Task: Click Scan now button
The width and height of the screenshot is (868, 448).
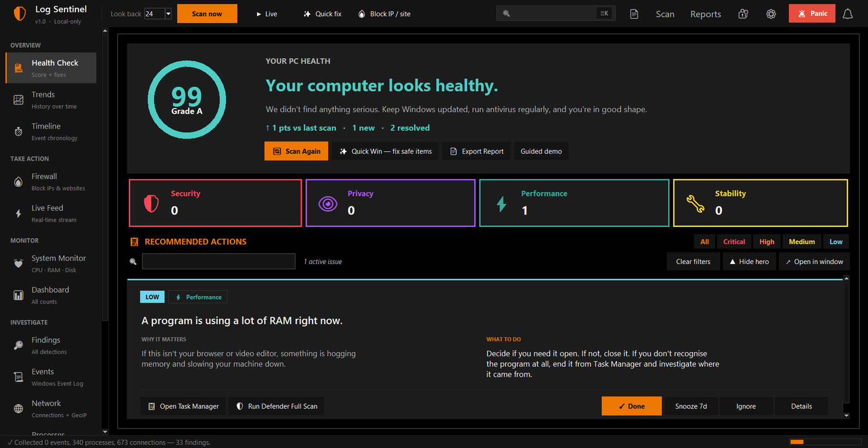Action: (x=207, y=14)
